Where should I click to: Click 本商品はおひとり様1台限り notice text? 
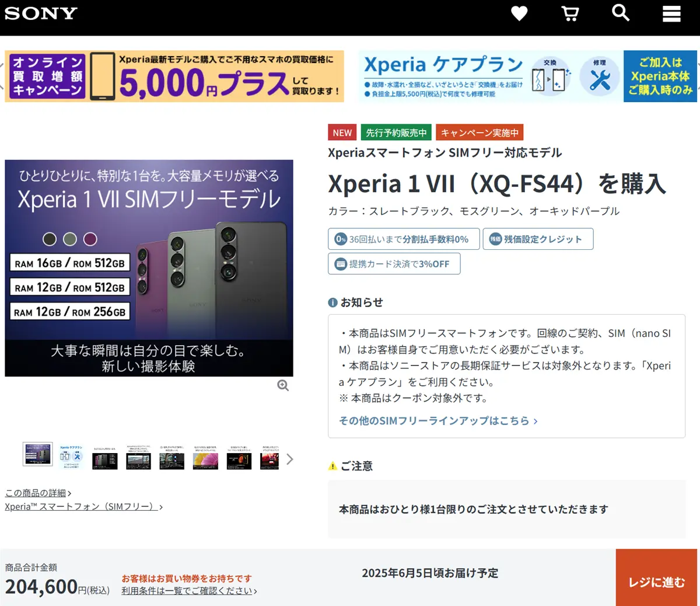(x=474, y=509)
